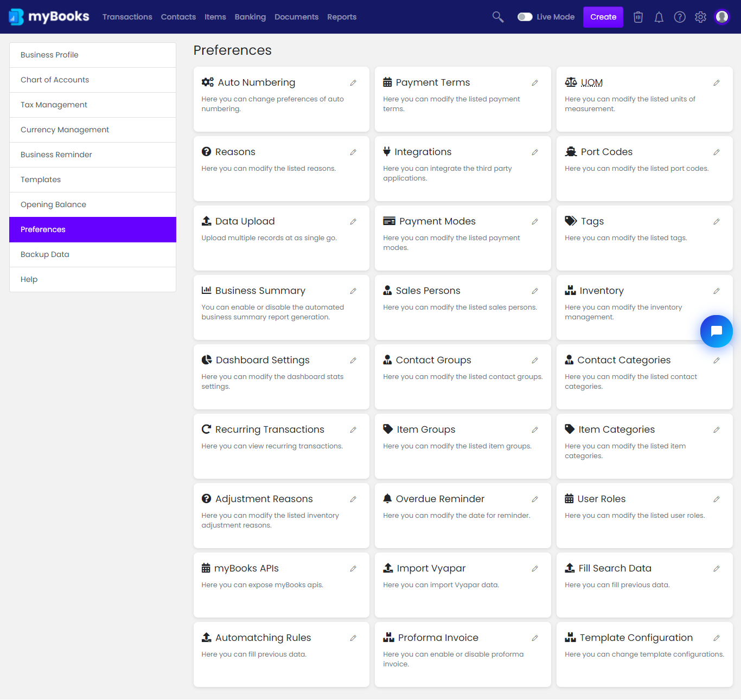Edit Auto Numbering via pencil icon
The height and width of the screenshot is (700, 741).
coord(353,83)
